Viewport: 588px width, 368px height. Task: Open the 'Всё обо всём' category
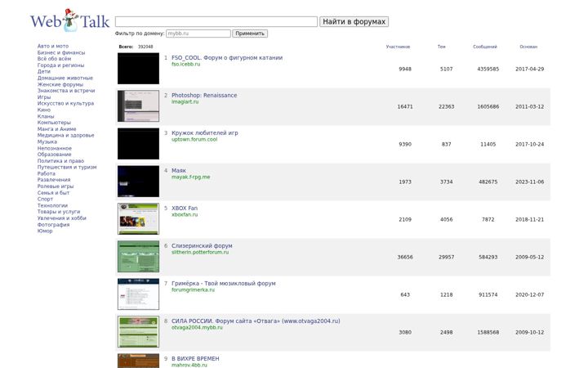[x=54, y=59]
